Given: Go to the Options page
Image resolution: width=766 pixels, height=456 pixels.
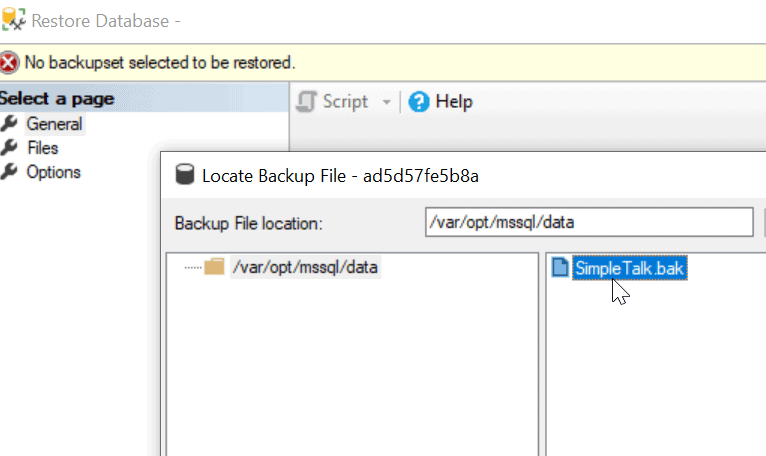Looking at the screenshot, I should point(53,172).
